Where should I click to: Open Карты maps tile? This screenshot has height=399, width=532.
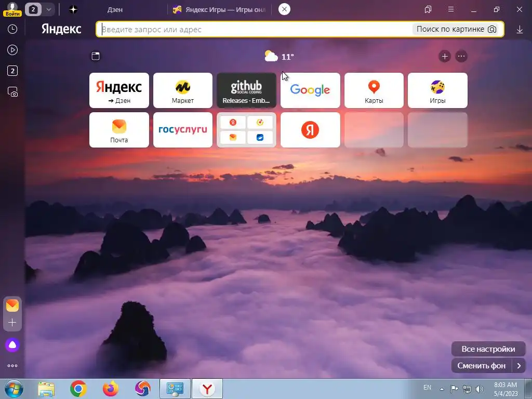click(x=374, y=90)
